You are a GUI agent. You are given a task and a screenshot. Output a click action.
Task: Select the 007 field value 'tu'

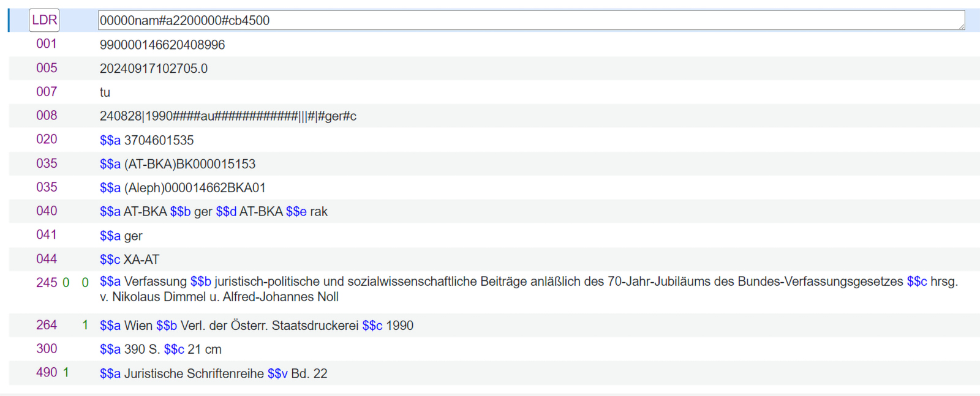pos(105,92)
